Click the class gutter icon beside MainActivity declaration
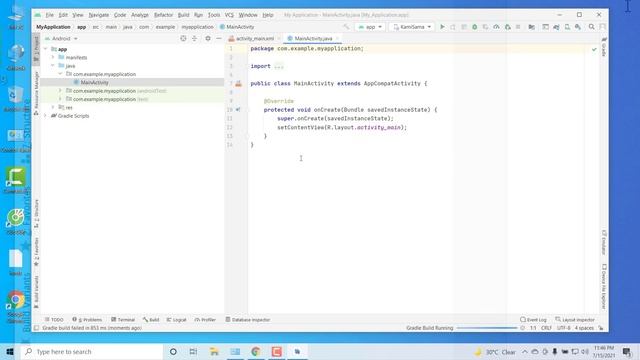The image size is (640, 360). (239, 84)
